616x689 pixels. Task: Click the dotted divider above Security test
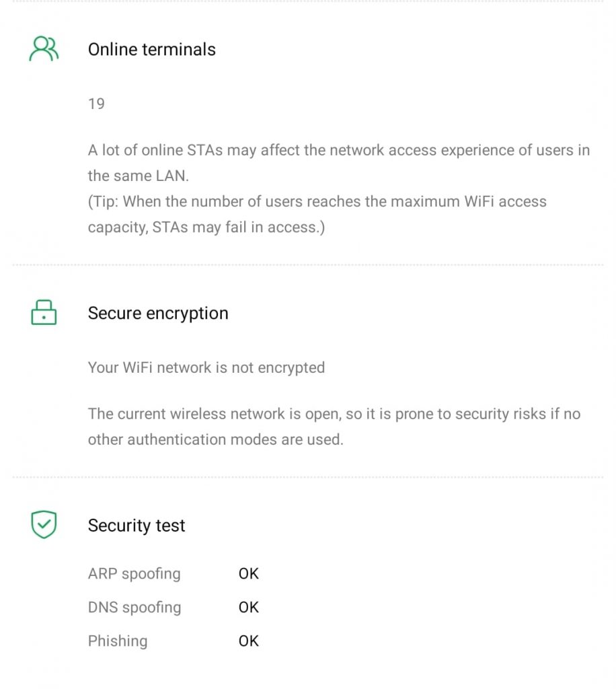coord(308,477)
